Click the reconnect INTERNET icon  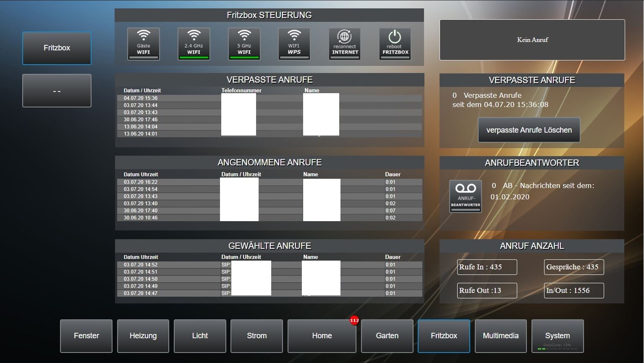345,44
